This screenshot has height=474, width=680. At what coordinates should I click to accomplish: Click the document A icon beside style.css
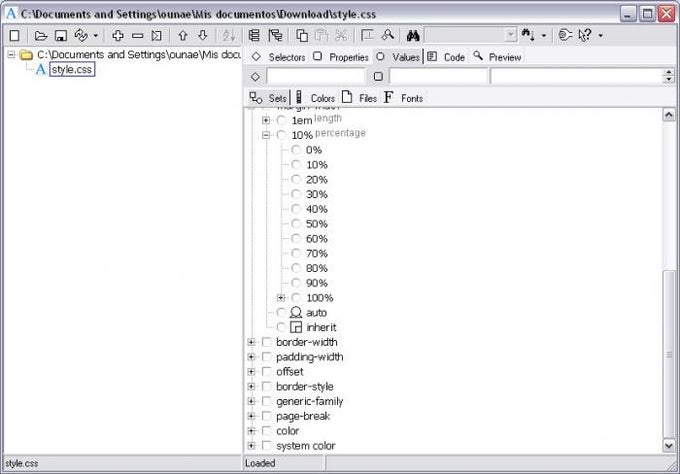pyautogui.click(x=40, y=69)
